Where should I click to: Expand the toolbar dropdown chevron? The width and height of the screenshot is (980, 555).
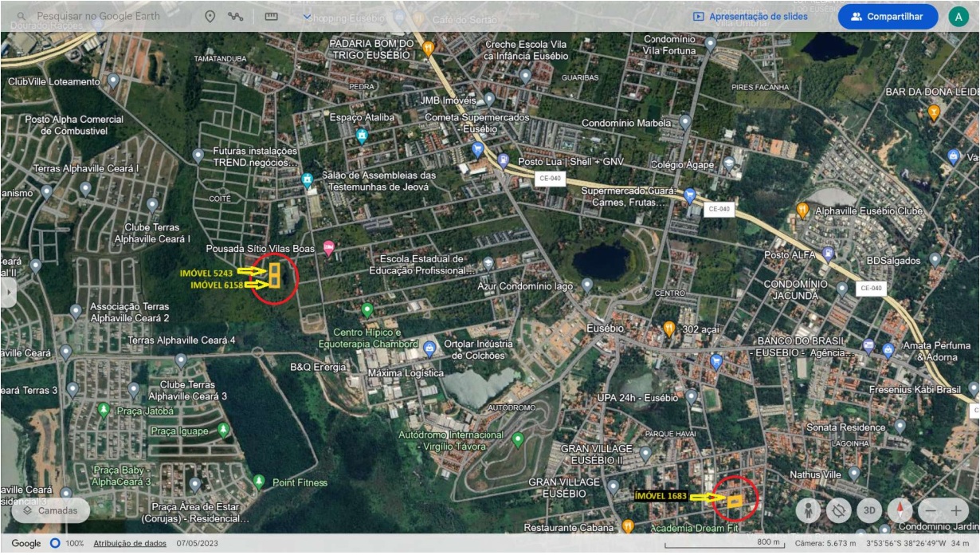tap(308, 16)
